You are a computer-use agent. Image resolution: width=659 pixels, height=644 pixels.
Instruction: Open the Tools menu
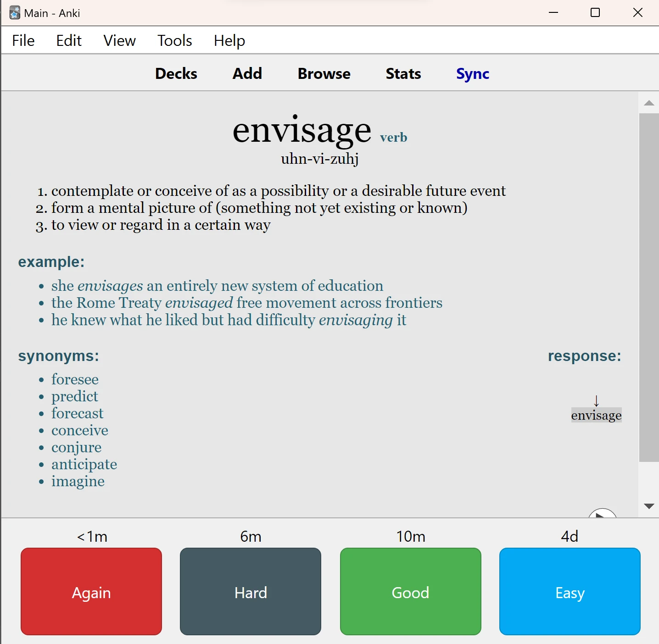[174, 41]
